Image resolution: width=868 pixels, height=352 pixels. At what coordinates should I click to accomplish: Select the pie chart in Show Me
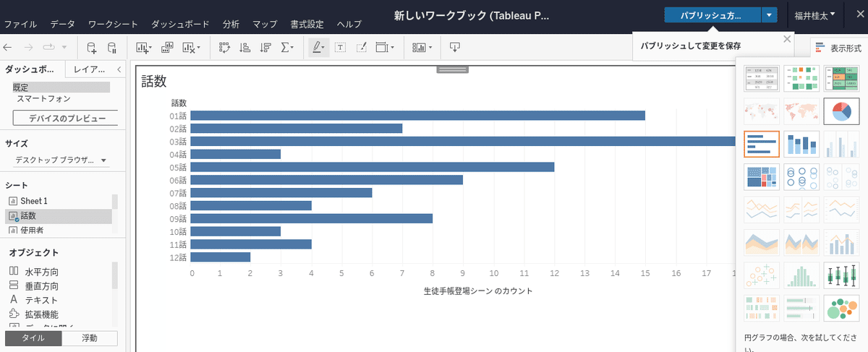[x=841, y=111]
